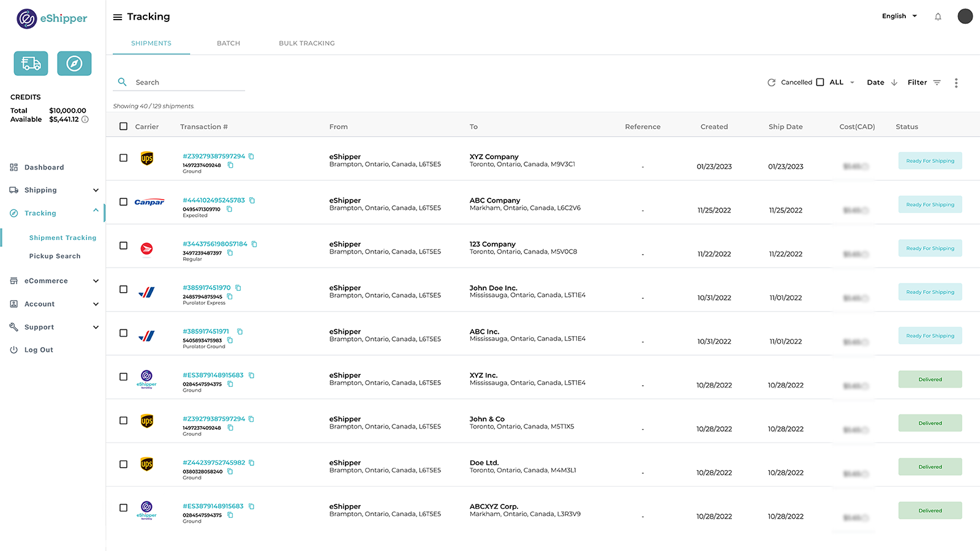This screenshot has width=980, height=551.
Task: Check the Canpar shipment row checkbox
Action: pos(123,202)
